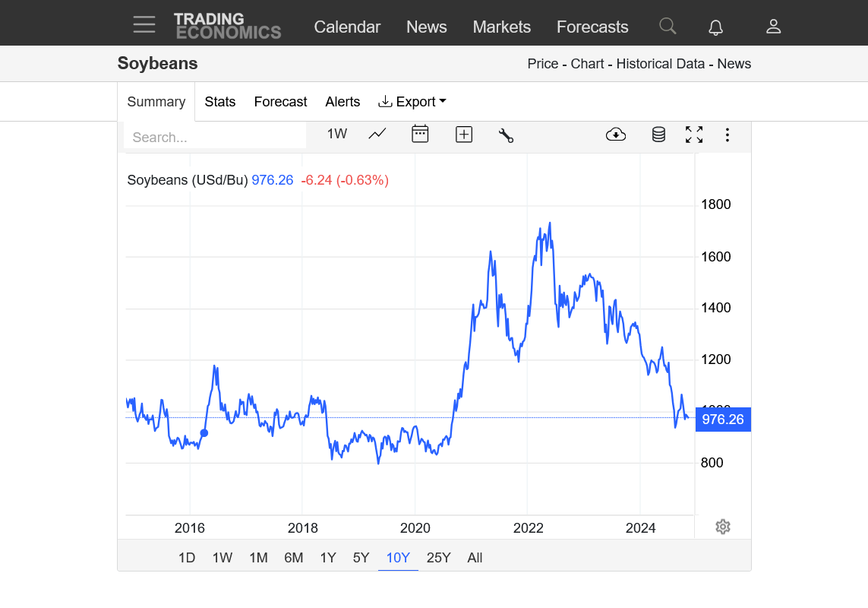
Task: Switch to the Stats tab
Action: (x=220, y=102)
